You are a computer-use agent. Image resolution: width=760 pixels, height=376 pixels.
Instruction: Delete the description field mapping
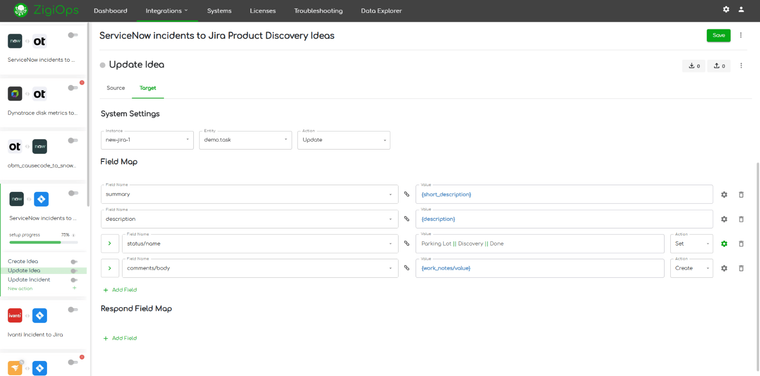[x=741, y=219]
